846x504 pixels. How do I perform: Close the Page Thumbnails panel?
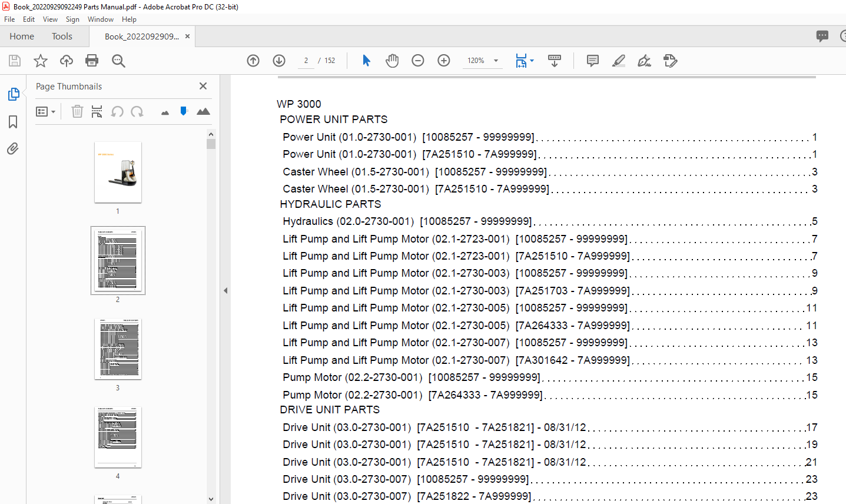tap(203, 86)
